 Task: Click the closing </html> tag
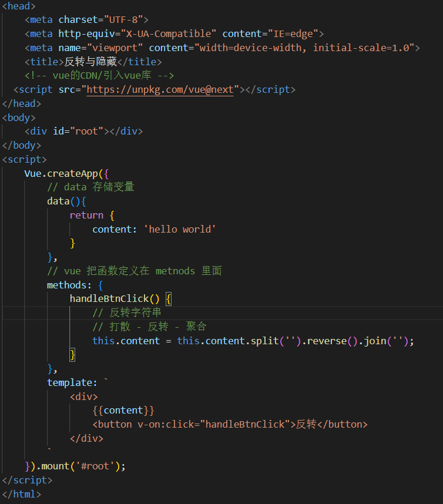(22, 495)
